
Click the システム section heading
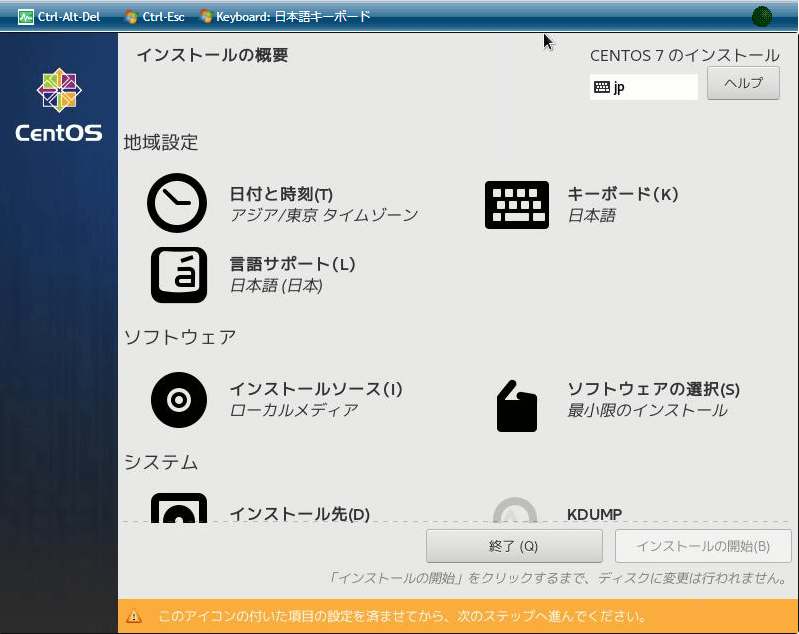[161, 462]
